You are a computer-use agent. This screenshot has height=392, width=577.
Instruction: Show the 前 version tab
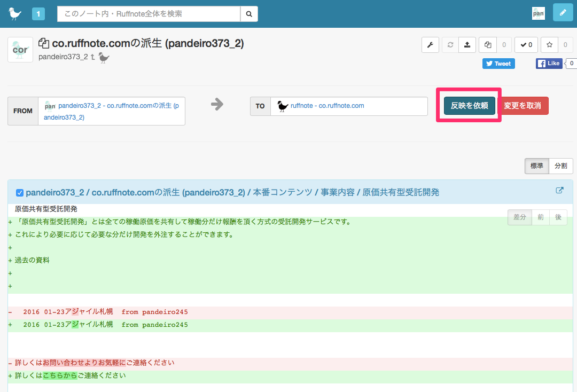pos(541,217)
